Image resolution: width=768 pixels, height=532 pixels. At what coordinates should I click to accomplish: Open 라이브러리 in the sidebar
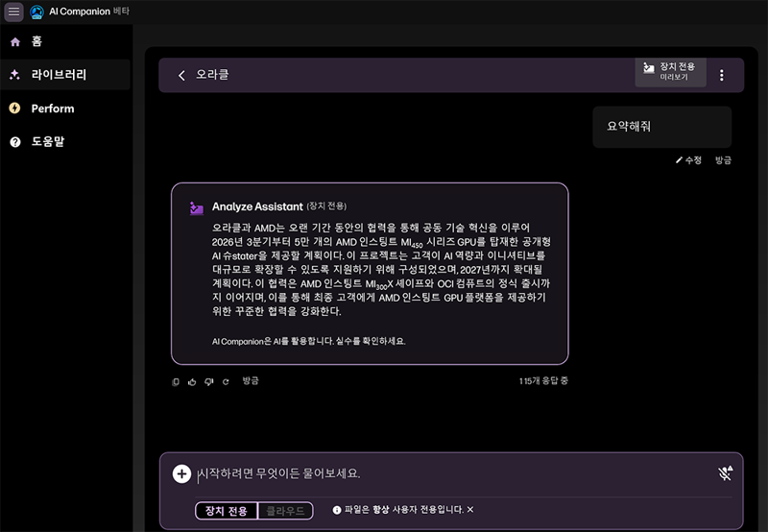(65, 75)
